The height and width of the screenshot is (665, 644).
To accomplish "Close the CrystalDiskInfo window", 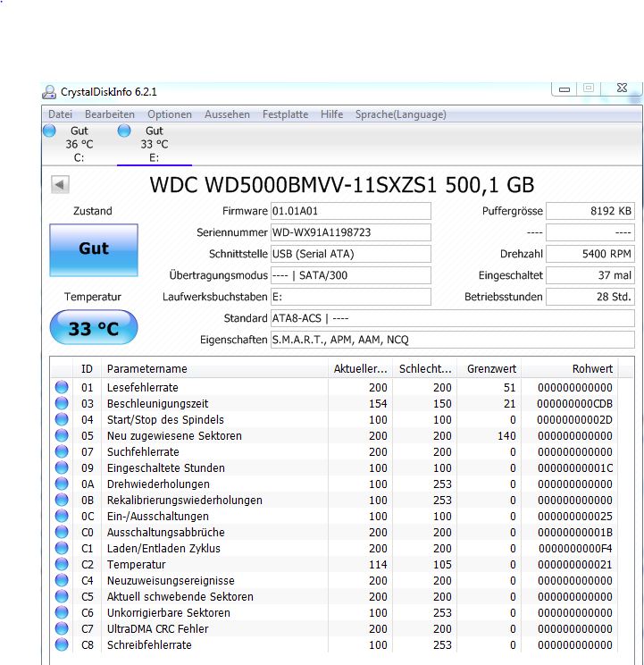I will [x=622, y=88].
